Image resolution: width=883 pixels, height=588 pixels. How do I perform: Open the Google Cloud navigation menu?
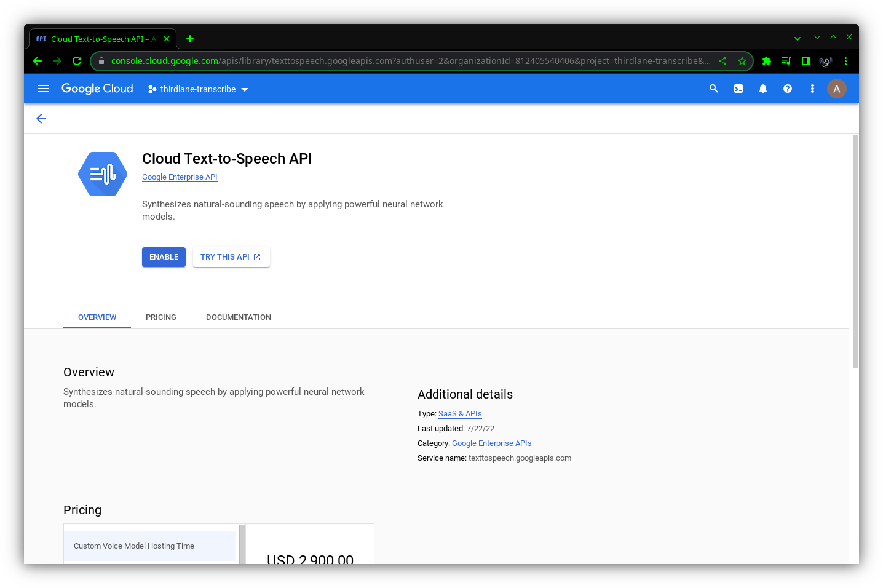44,89
